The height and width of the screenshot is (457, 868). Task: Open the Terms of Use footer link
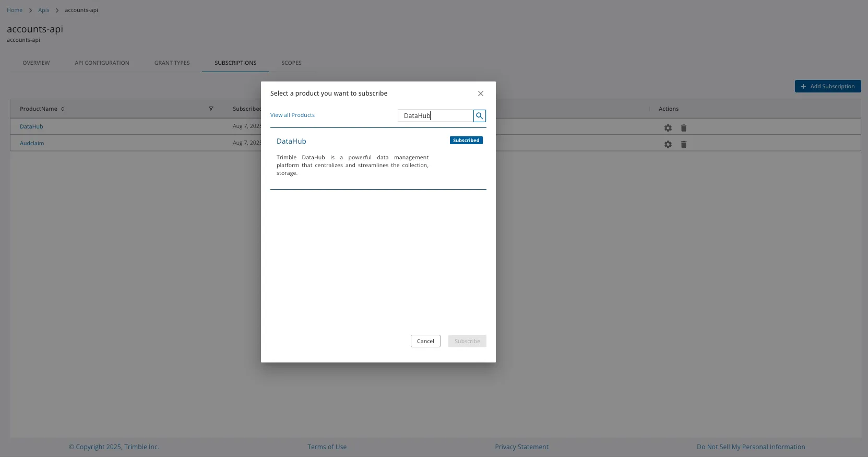click(x=327, y=447)
